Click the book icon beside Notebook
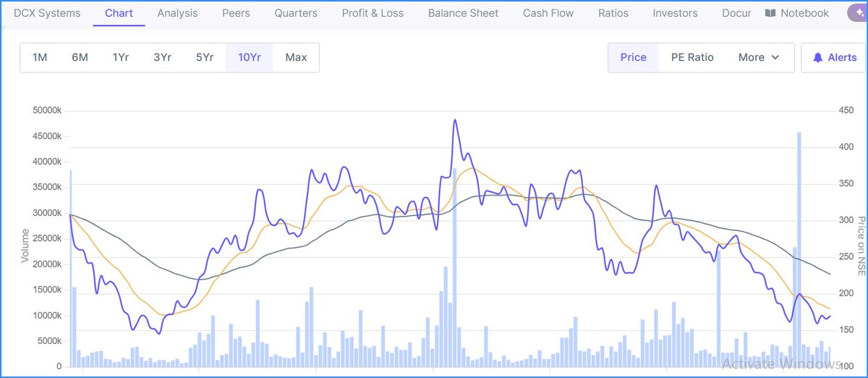 [770, 13]
